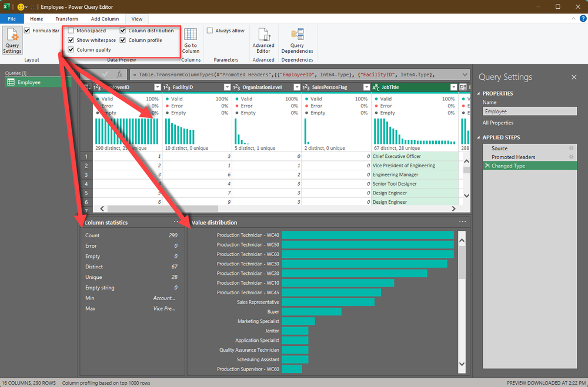Enable the Monospaced checkbox
588x387 pixels.
click(x=71, y=31)
